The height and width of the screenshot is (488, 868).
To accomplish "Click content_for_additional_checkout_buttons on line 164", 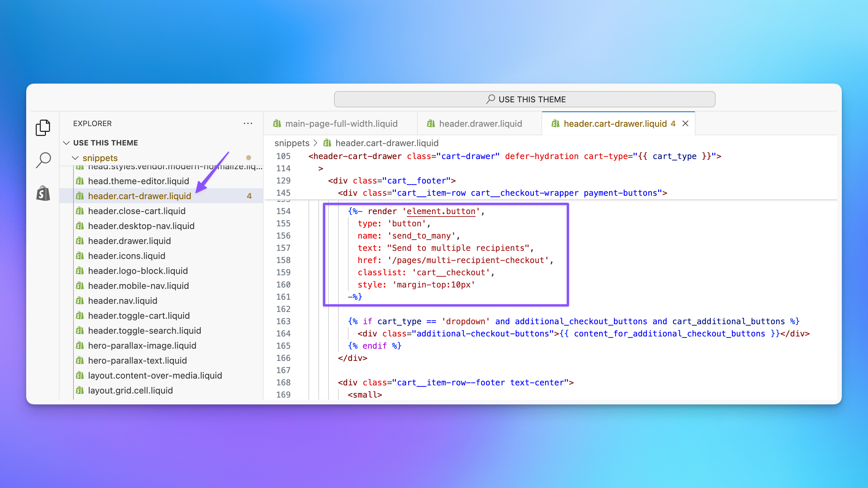I will coord(669,334).
